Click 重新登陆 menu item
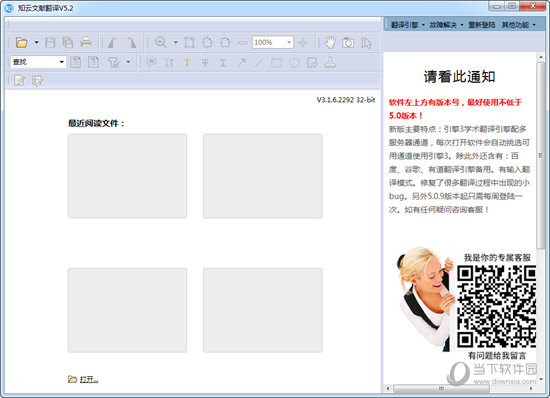 click(x=482, y=25)
